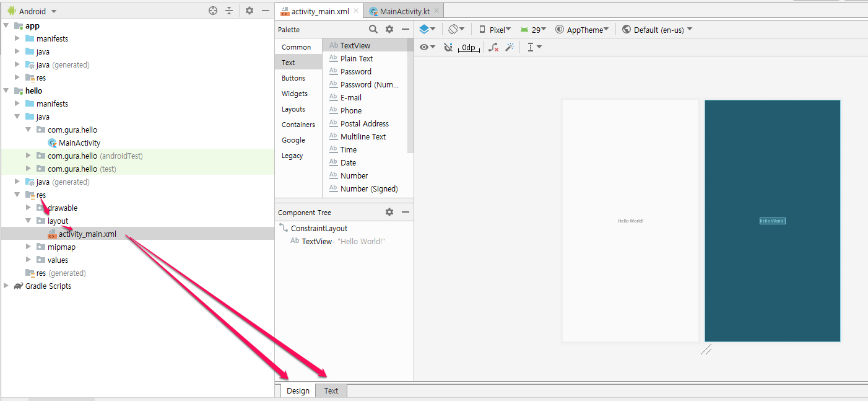Select activity_main.xml in project tree
This screenshot has width=868, height=401.
(82, 234)
